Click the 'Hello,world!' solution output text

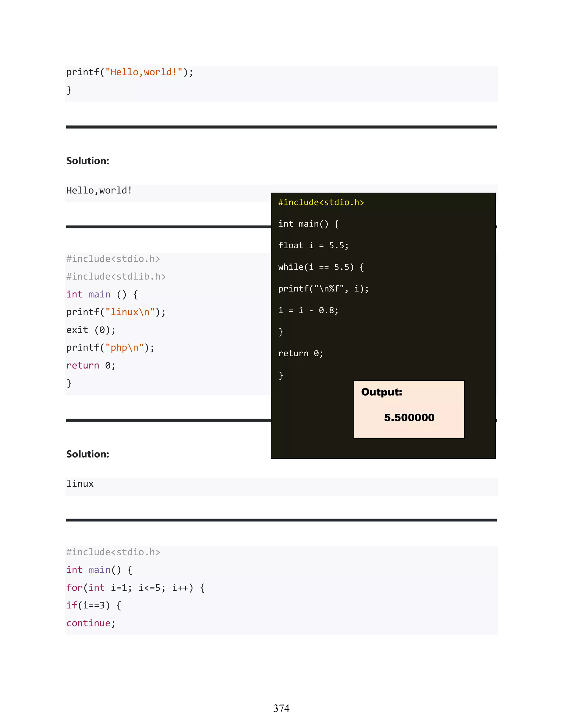coord(99,190)
